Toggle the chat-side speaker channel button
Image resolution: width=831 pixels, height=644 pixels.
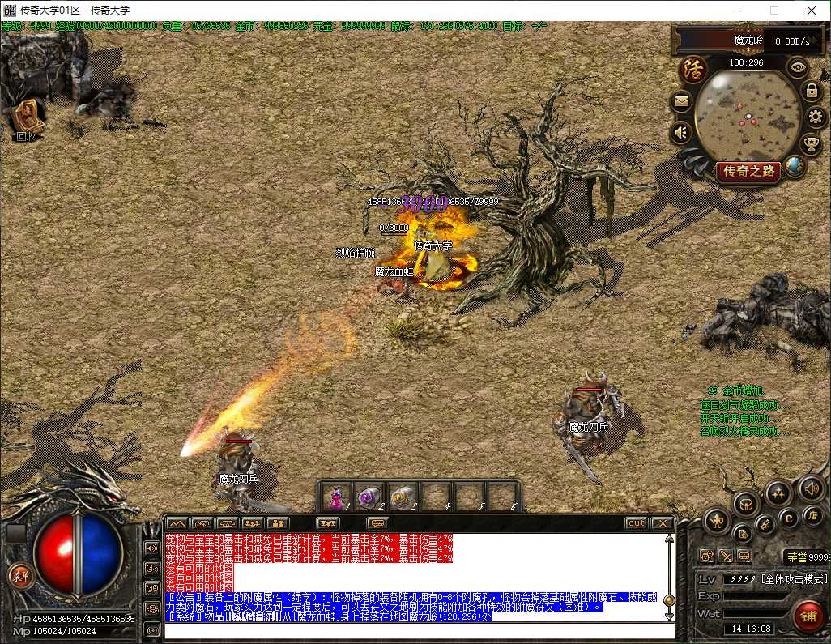(152, 548)
